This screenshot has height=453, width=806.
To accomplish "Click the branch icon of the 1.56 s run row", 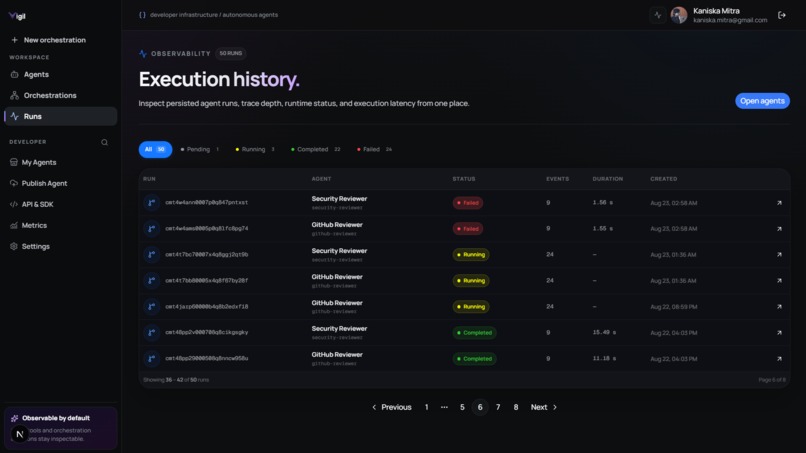I will (152, 203).
